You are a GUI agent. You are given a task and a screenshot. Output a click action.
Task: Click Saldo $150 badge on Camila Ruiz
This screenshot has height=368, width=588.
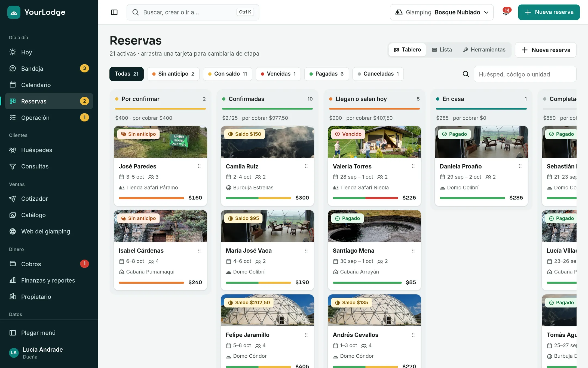(245, 134)
